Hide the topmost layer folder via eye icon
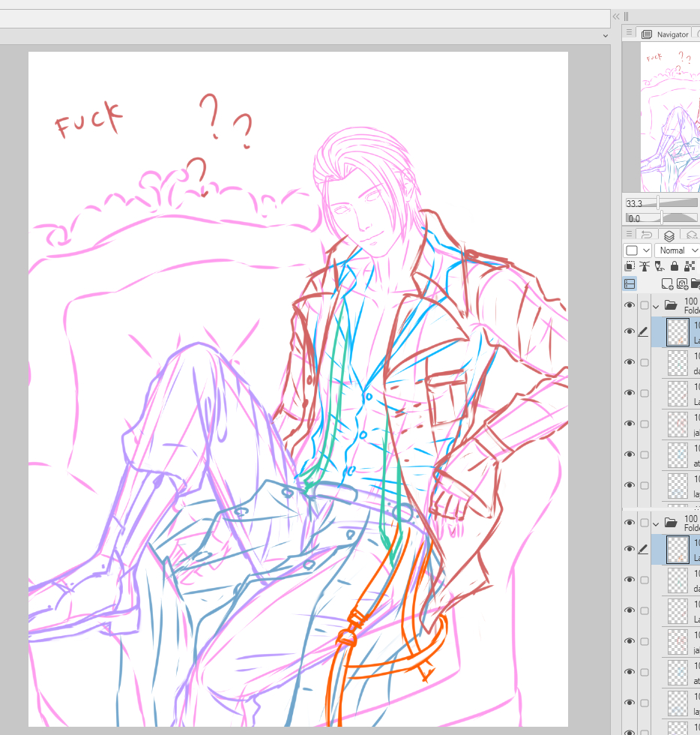Screen dimensions: 700x735 click(x=630, y=305)
